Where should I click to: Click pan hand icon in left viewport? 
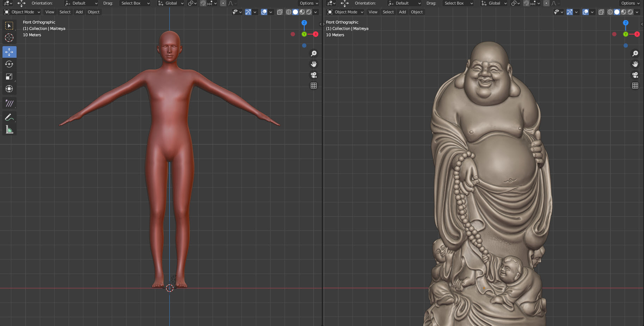point(314,64)
